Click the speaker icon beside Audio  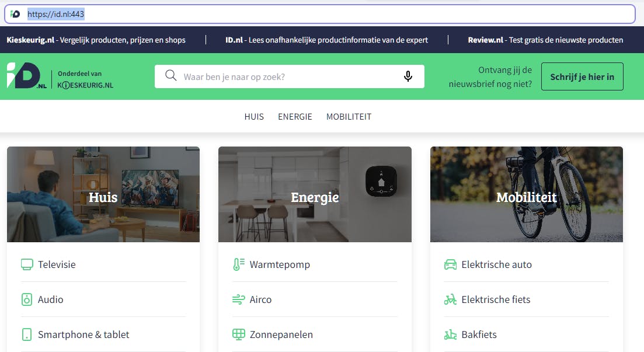(x=26, y=299)
